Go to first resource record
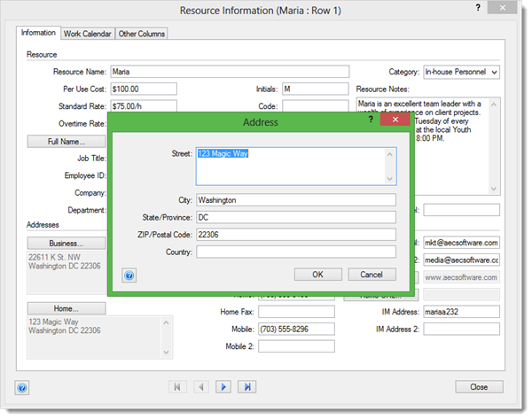The height and width of the screenshot is (419, 532). click(177, 387)
